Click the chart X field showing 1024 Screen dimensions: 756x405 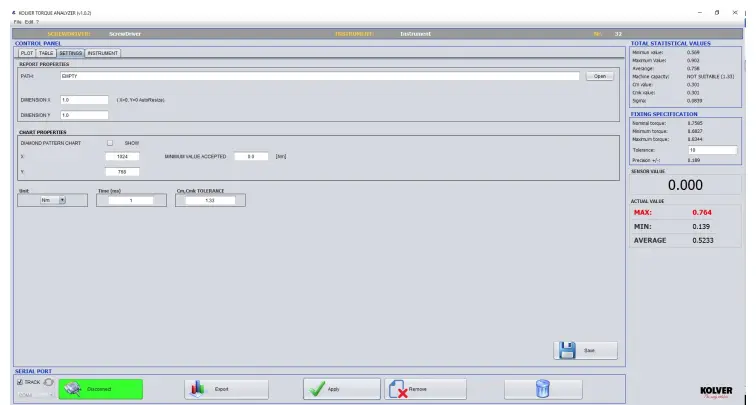(122, 156)
